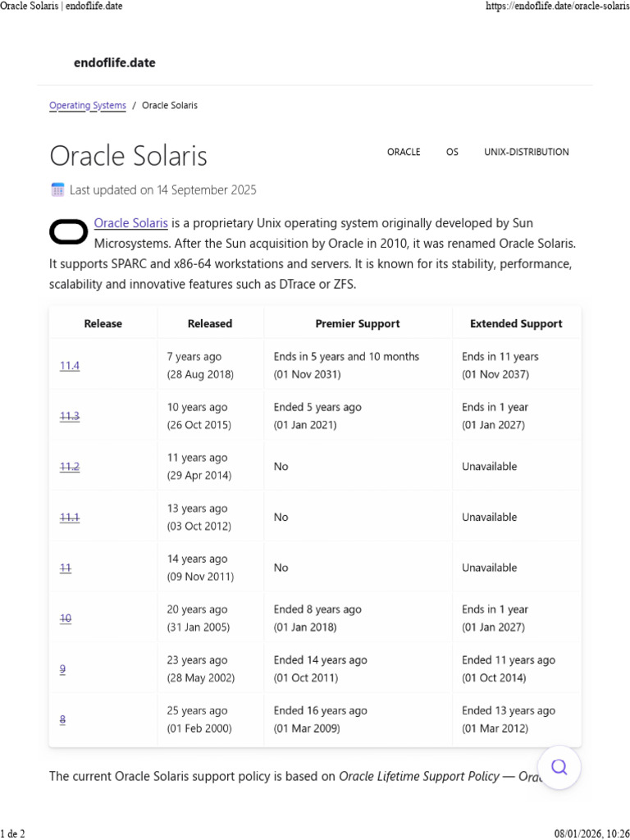Click the Oracle logo oval icon
The image size is (630, 840).
click(69, 232)
